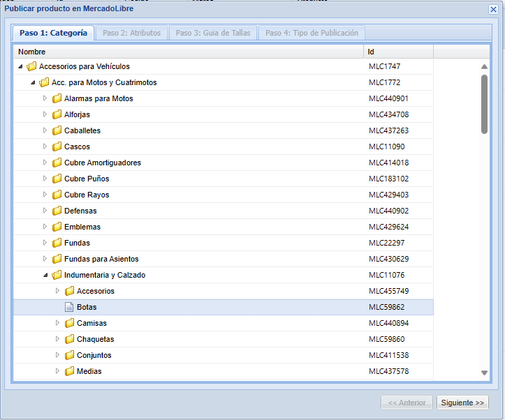Click the Caballetes folder icon
Screen dimensions: 505x420
[57, 130]
